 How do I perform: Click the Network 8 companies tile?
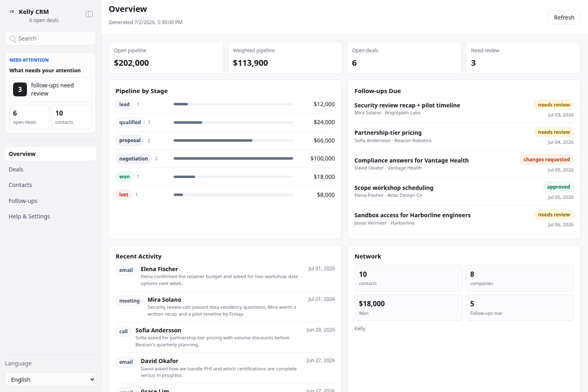520,278
